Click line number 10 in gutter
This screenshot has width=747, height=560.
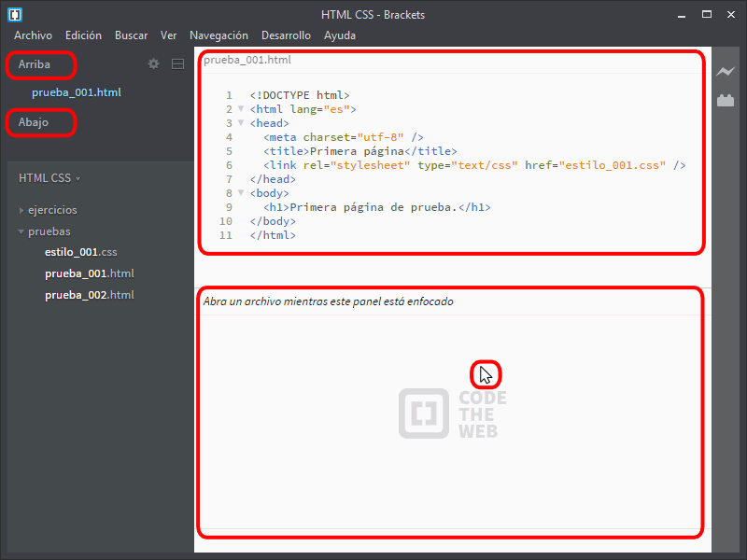pyautogui.click(x=225, y=221)
